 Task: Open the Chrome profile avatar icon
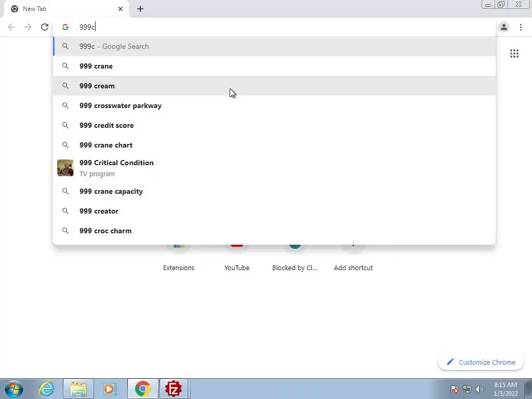click(504, 27)
